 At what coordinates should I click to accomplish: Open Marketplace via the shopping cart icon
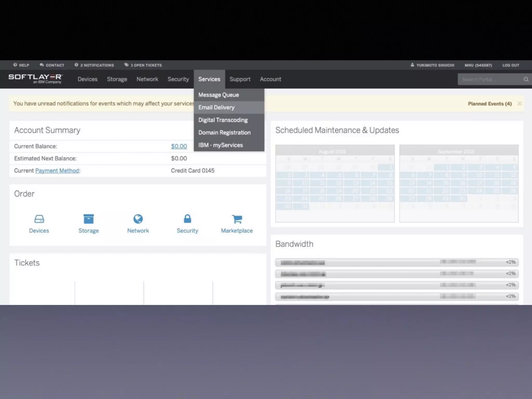237,219
